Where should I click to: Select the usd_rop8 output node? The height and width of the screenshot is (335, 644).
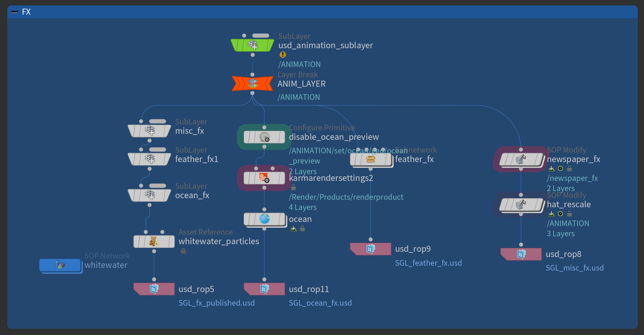coord(521,254)
